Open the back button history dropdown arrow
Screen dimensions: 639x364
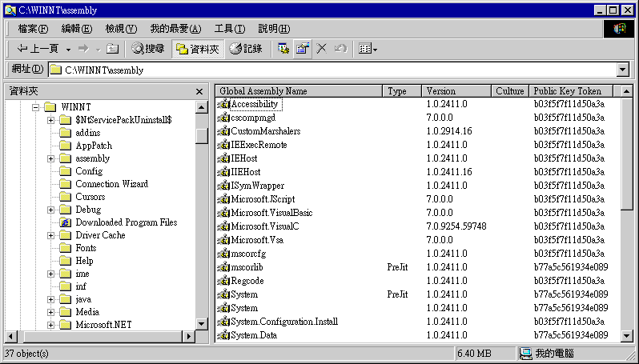pos(68,50)
